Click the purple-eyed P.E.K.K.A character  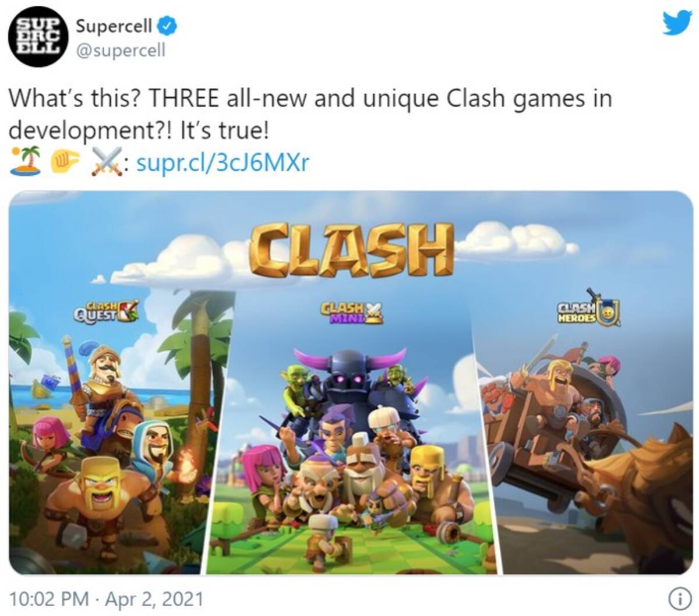(351, 378)
